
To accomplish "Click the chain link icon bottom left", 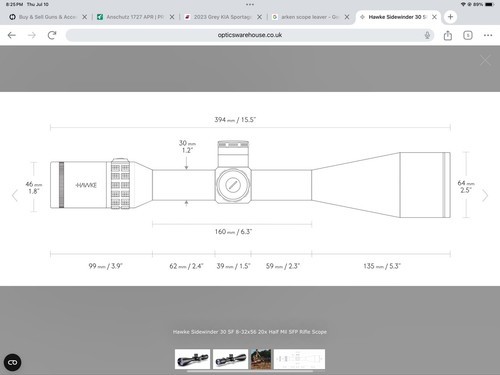I will 13,362.
